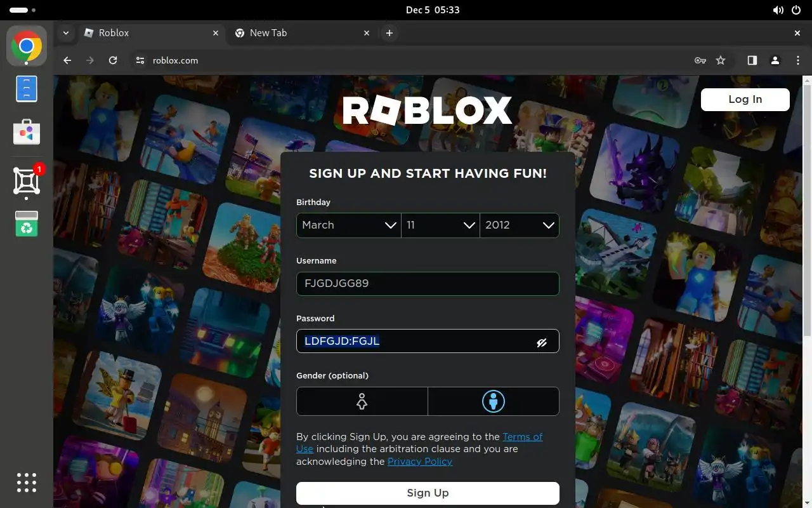Click the Log In button
Image resolution: width=812 pixels, height=508 pixels.
coord(745,99)
